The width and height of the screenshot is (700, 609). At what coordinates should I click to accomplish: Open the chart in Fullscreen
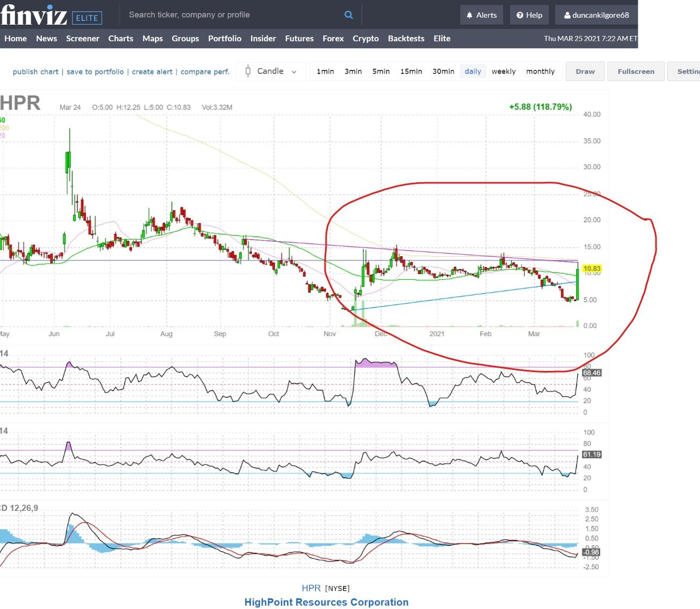[x=636, y=71]
